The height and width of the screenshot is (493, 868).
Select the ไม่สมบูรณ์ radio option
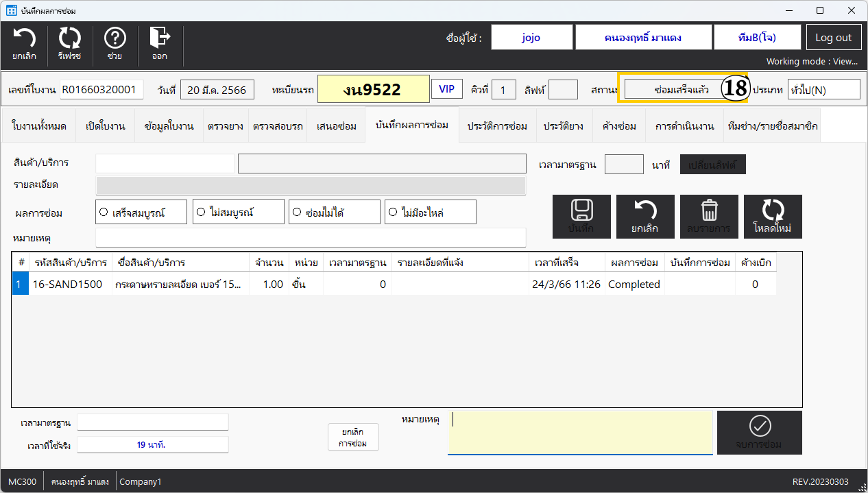coord(201,213)
